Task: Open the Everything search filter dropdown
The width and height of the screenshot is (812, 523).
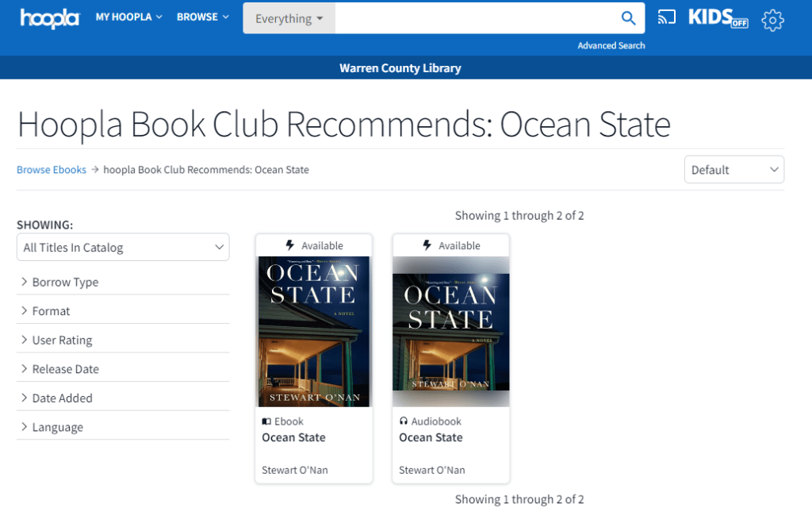Action: point(289,18)
